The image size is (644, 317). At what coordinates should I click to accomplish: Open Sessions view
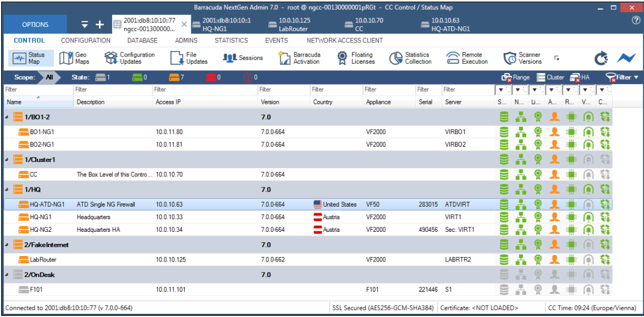pos(243,58)
